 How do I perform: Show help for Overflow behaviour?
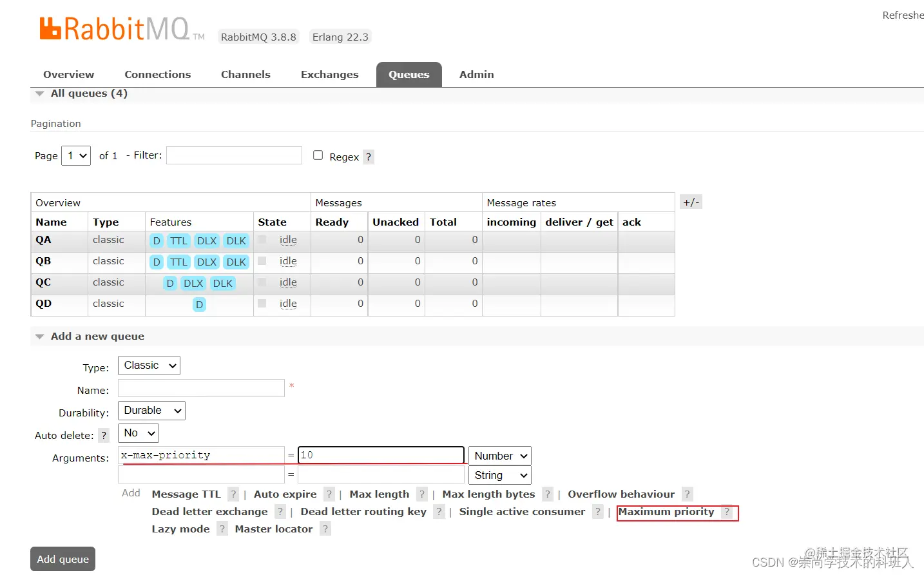point(688,494)
